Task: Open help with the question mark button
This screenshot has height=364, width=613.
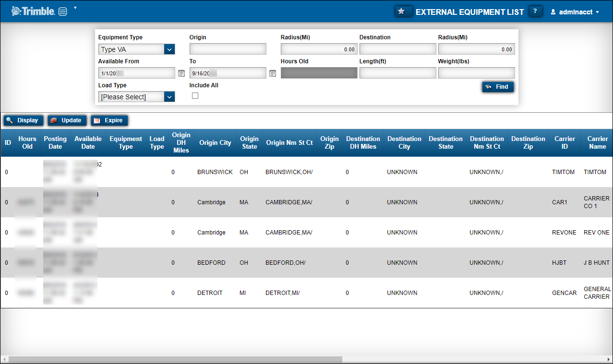Action: (x=535, y=11)
